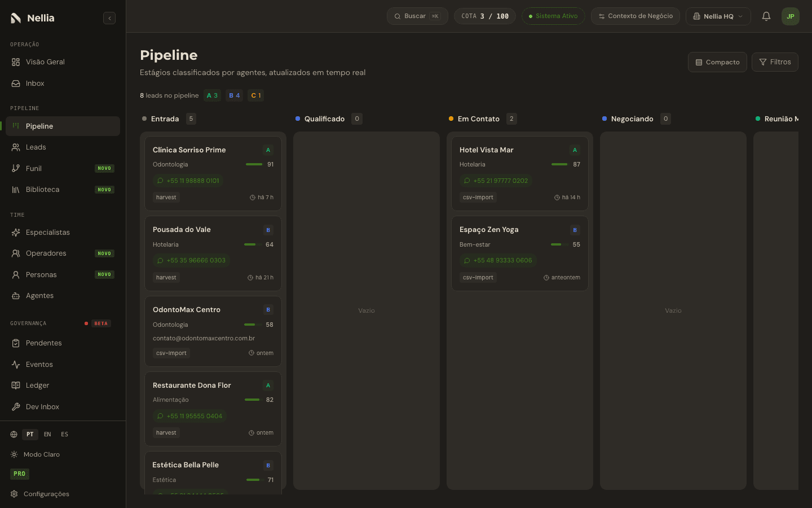Open notifications bell

point(766,16)
